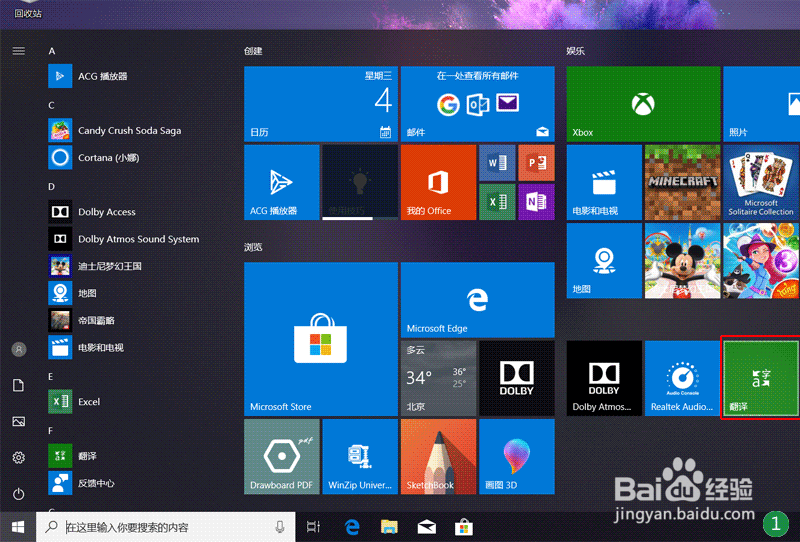800x542 pixels.
Task: Open the Dolby Atmos tile
Action: [x=604, y=378]
